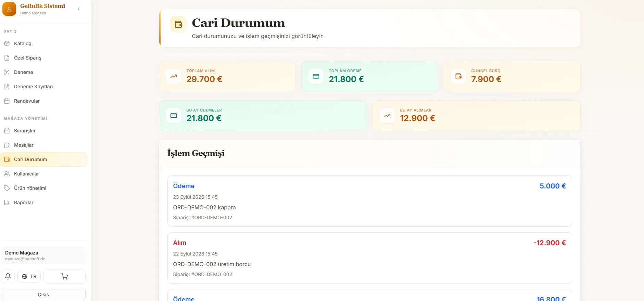Open the -12.900 € Alım transaction entry
Screen dimensions: 644x301
(370, 258)
